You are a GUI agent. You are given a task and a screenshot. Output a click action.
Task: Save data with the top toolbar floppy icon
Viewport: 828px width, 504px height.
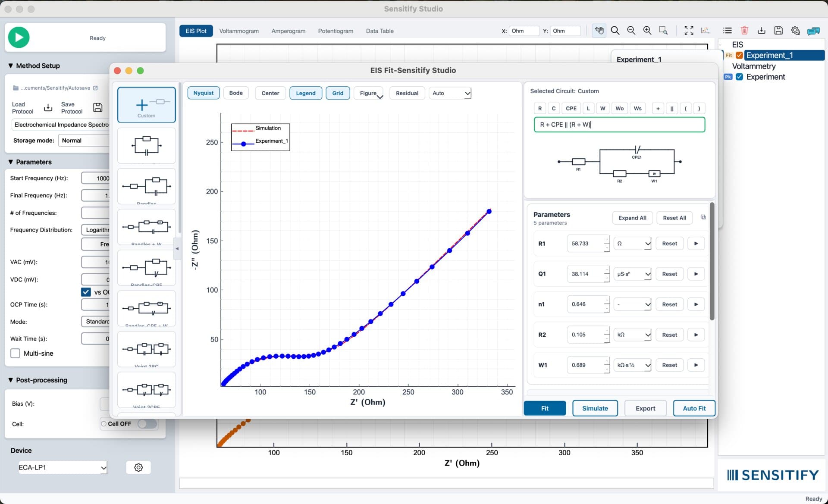778,31
